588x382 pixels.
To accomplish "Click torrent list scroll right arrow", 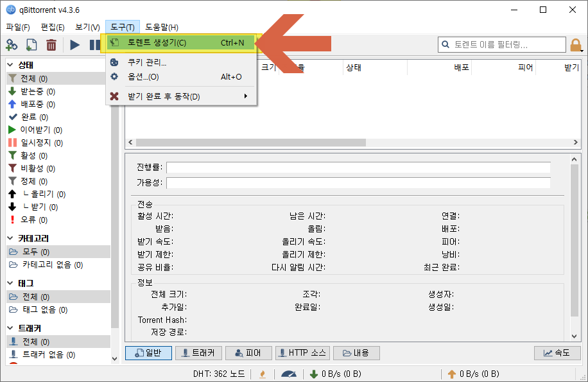I will click(x=576, y=143).
